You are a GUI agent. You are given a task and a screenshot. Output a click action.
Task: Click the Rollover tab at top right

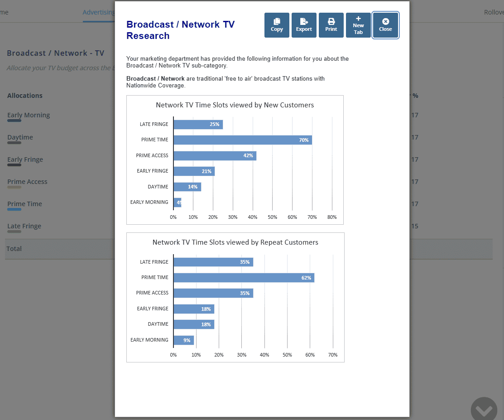coord(494,12)
